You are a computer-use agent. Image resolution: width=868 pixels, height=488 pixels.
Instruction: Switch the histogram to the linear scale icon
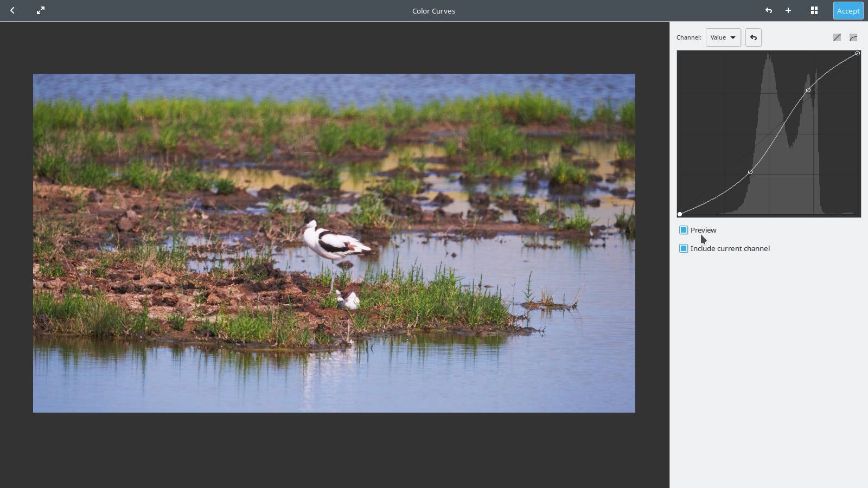pyautogui.click(x=837, y=37)
